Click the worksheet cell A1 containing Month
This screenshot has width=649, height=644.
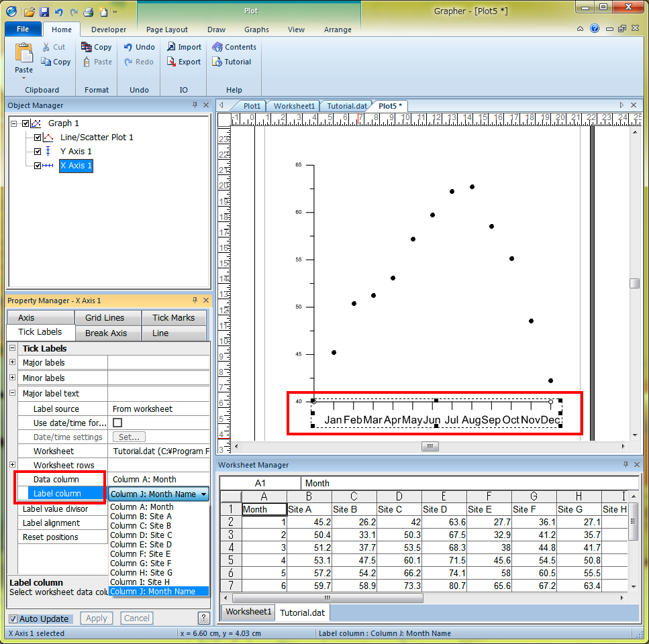tap(264, 509)
